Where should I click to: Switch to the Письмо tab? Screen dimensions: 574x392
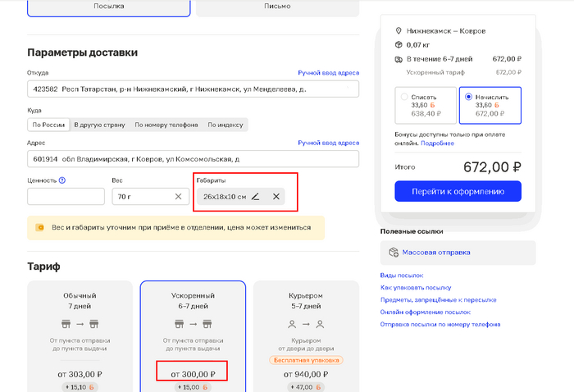click(277, 6)
